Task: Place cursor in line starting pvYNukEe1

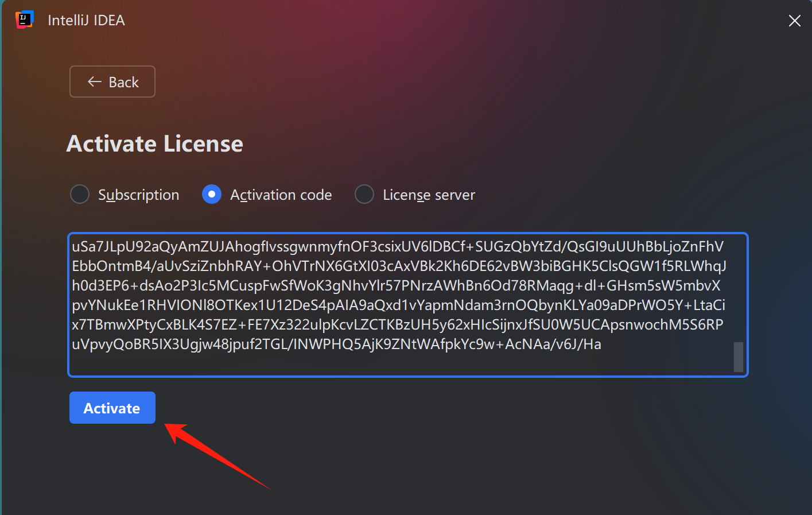Action: point(399,305)
